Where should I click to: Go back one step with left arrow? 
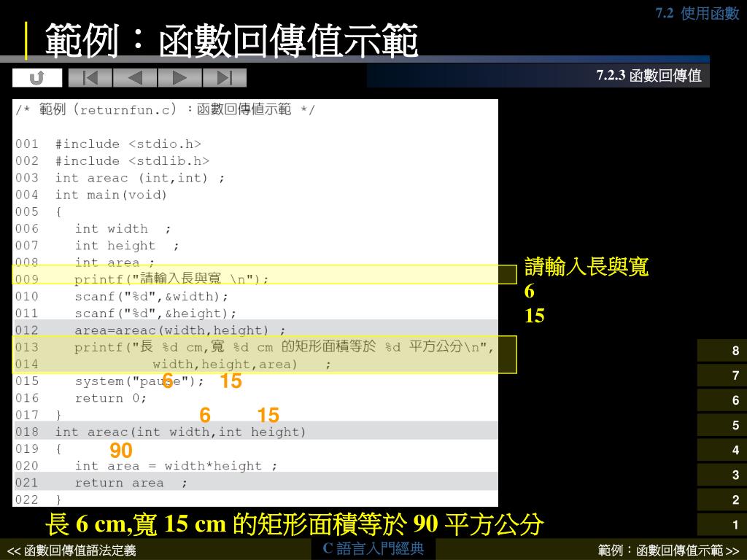(135, 77)
